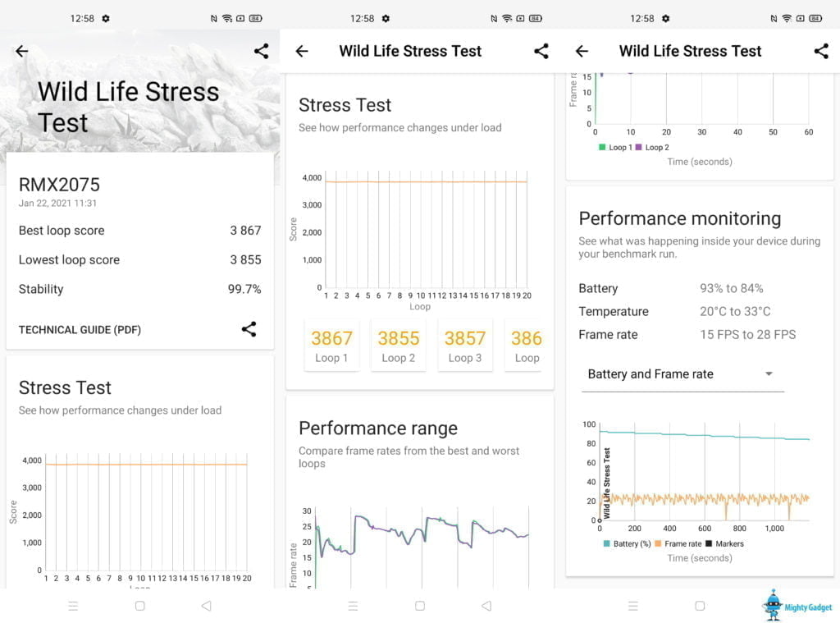This screenshot has width=840, height=623.
Task: Click the green Loop 1 legend swatch
Action: pyautogui.click(x=602, y=148)
